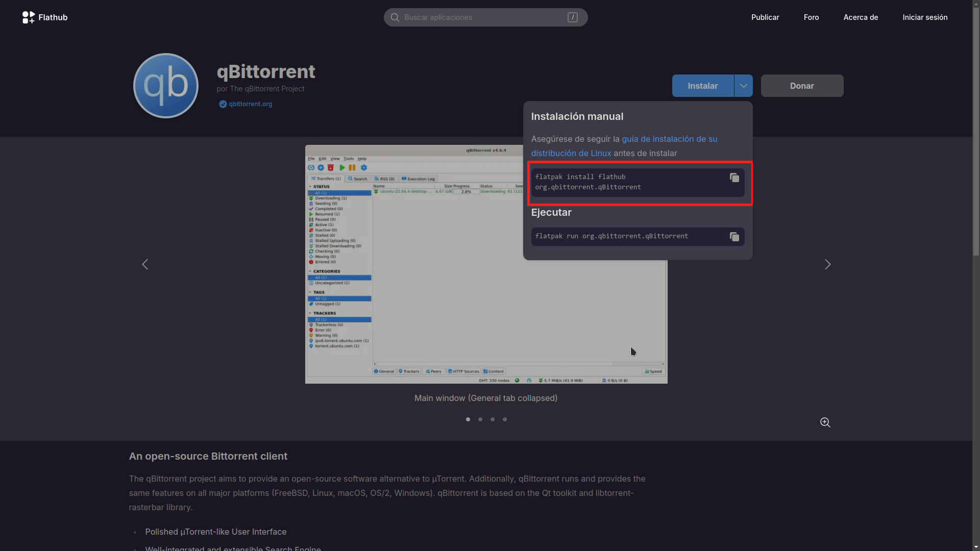Visit qbittorrent.org link

click(250, 104)
